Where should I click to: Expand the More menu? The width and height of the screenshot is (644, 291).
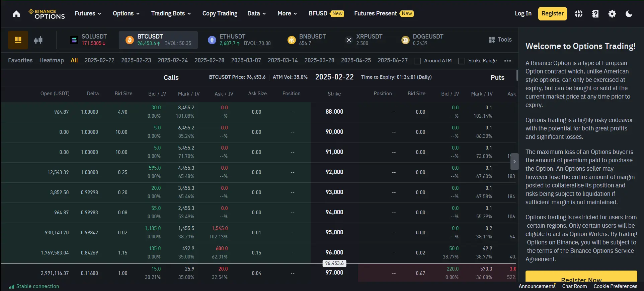click(287, 13)
